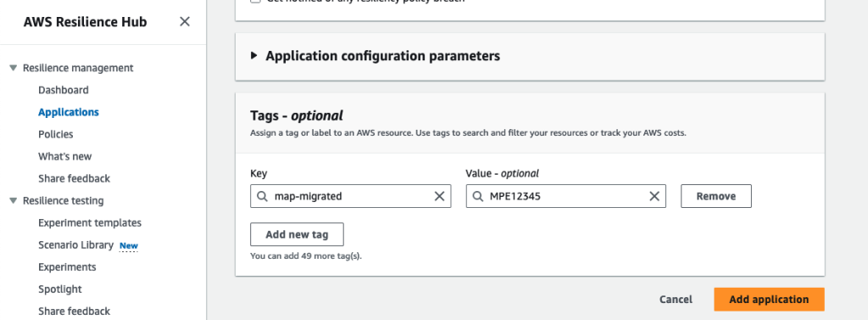868x320 pixels.
Task: Focus the Value input field
Action: (x=565, y=196)
